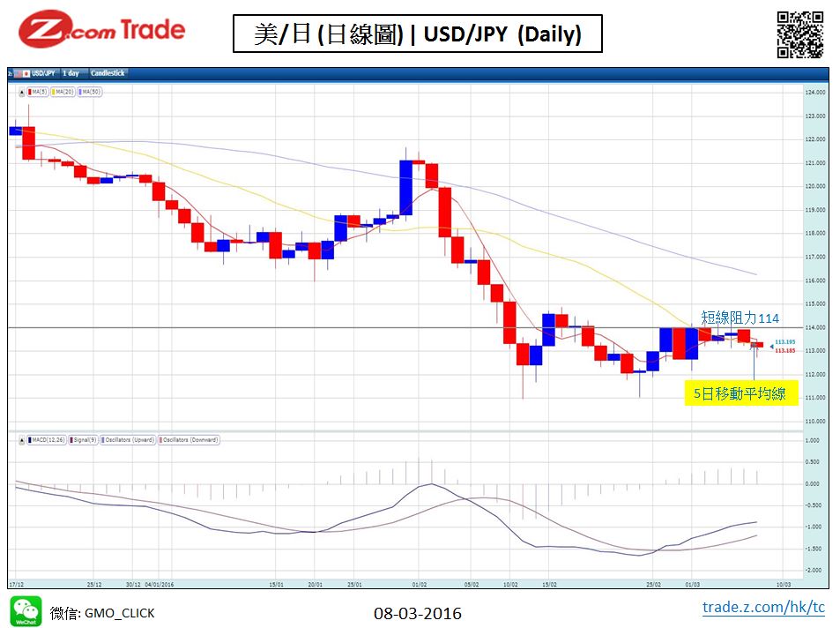Click the WeChat icon
Viewport: 840px width, 628px height.
(x=26, y=611)
